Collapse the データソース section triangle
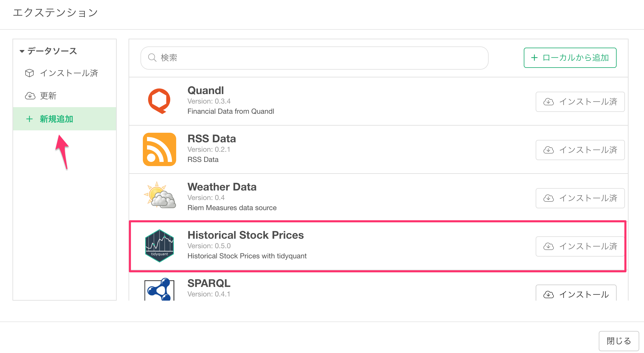Image resolution: width=644 pixels, height=353 pixels. coord(22,51)
